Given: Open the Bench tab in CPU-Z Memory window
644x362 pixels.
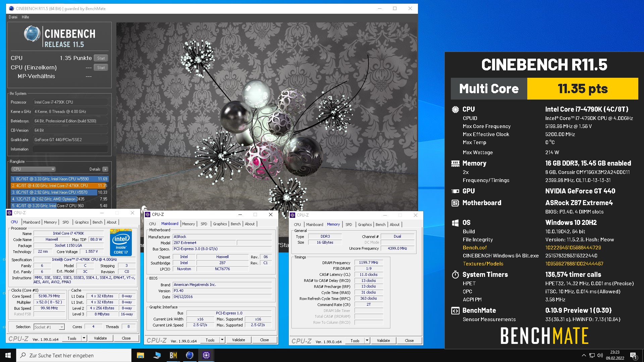Looking at the screenshot, I should 381,225.
